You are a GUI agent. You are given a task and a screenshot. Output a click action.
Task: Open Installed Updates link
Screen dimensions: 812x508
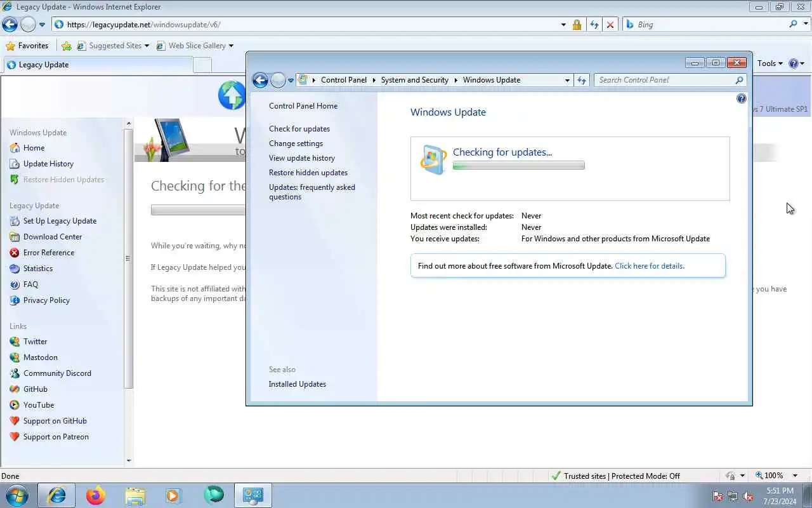pyautogui.click(x=298, y=384)
